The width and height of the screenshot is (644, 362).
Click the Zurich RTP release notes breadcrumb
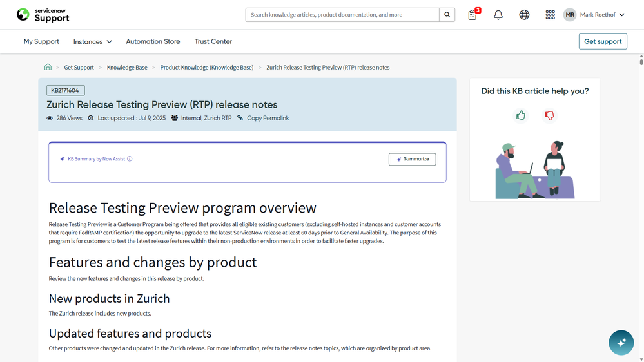(x=327, y=67)
